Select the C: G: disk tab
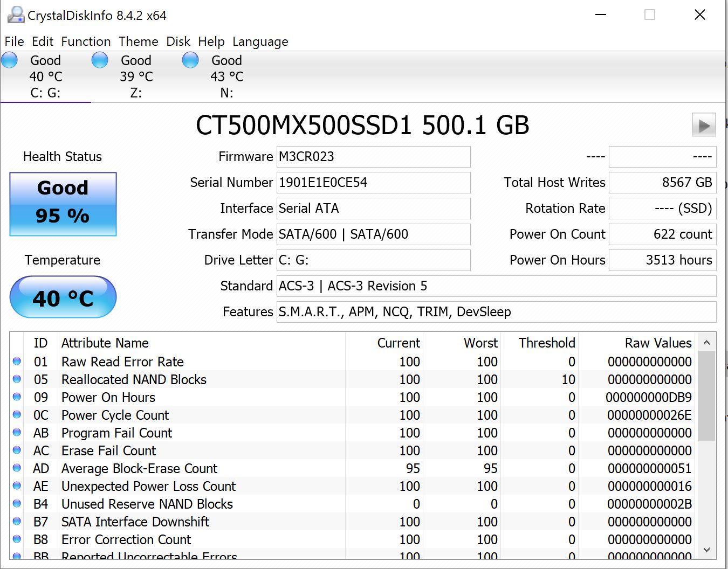728x569 pixels. click(45, 76)
